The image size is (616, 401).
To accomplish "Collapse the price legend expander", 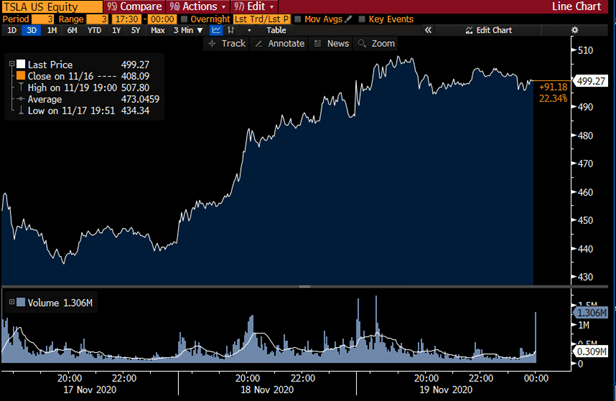I will [11, 64].
